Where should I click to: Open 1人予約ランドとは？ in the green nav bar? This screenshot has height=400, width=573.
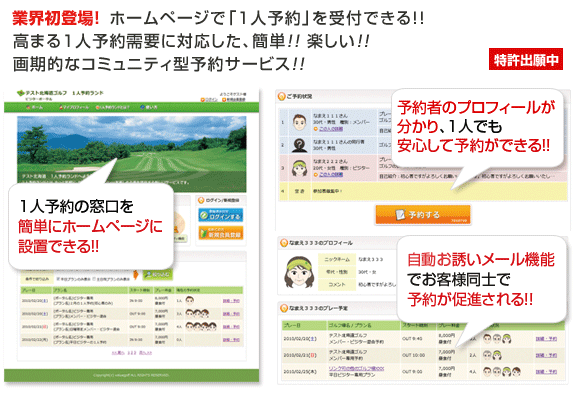[113, 107]
